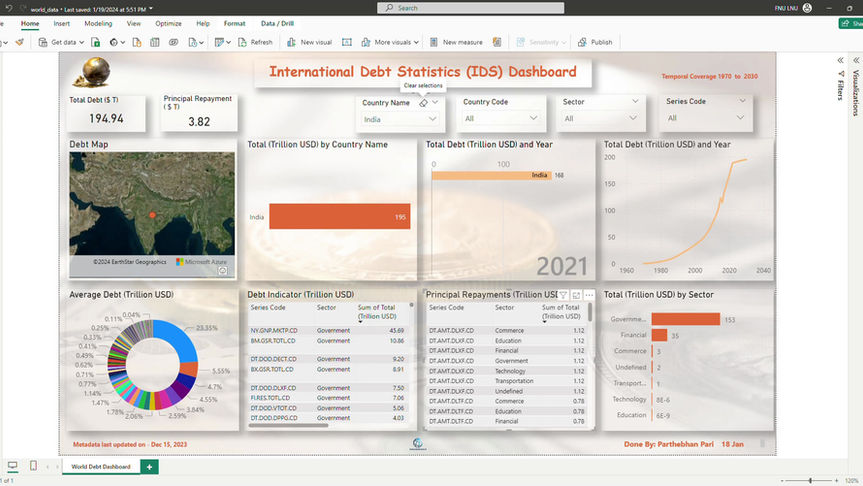Open the Format ribbon tab

234,24
